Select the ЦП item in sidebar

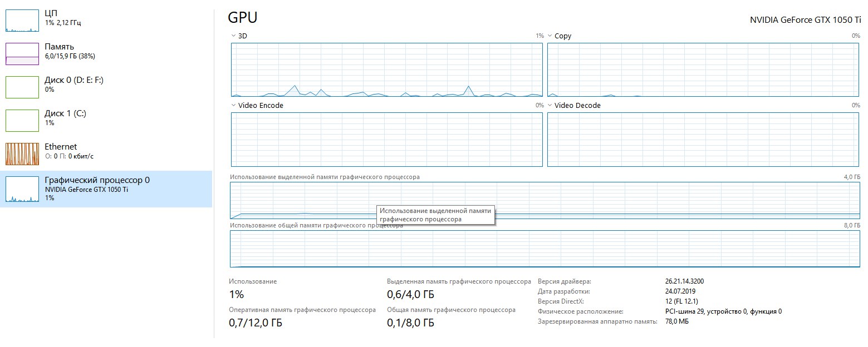pyautogui.click(x=51, y=13)
